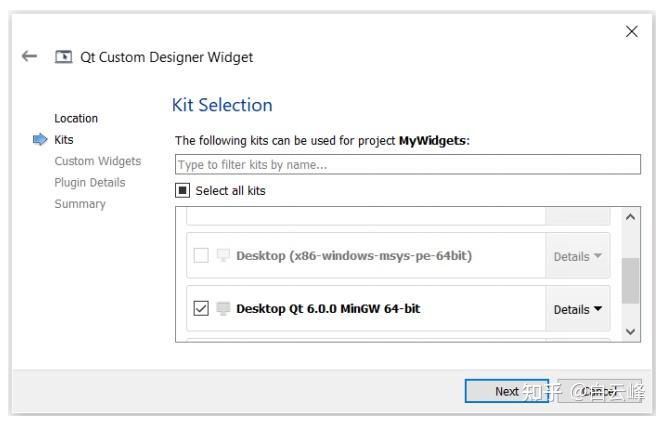Click the back arrow icon
Image resolution: width=663 pixels, height=421 pixels.
29,57
